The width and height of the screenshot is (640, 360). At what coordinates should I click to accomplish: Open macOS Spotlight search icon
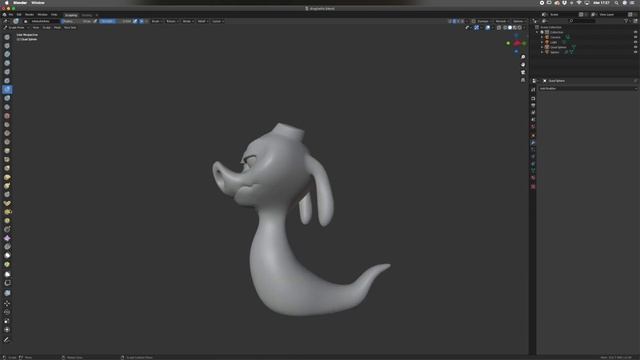616,3
